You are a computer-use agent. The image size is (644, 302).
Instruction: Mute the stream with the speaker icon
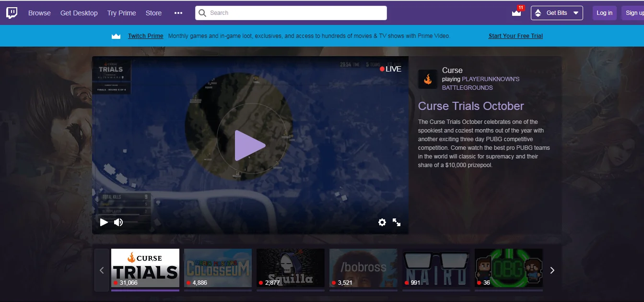pos(118,222)
